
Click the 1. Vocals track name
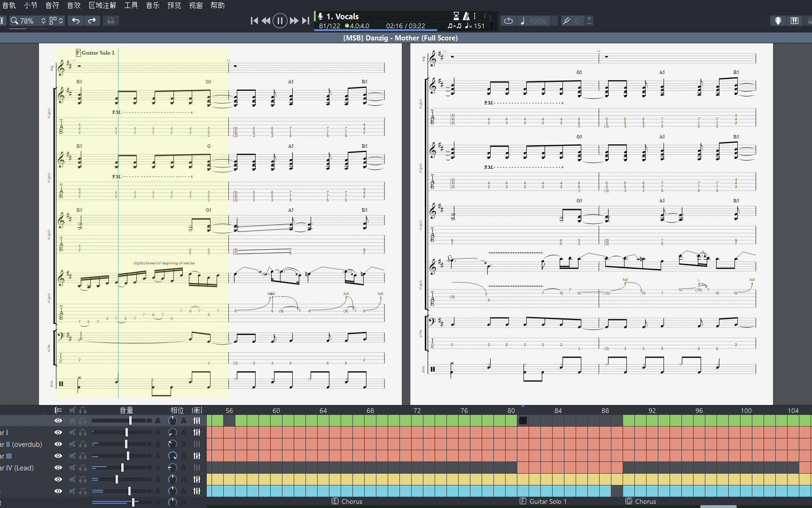[343, 16]
